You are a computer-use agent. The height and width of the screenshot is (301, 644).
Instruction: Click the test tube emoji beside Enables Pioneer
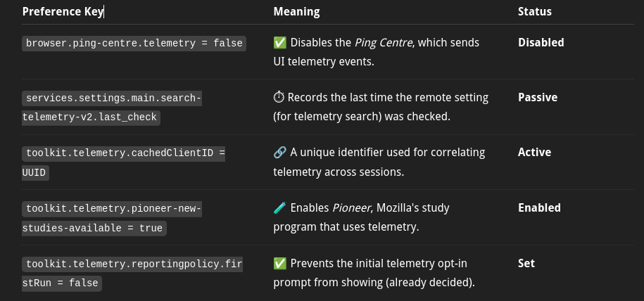(280, 207)
